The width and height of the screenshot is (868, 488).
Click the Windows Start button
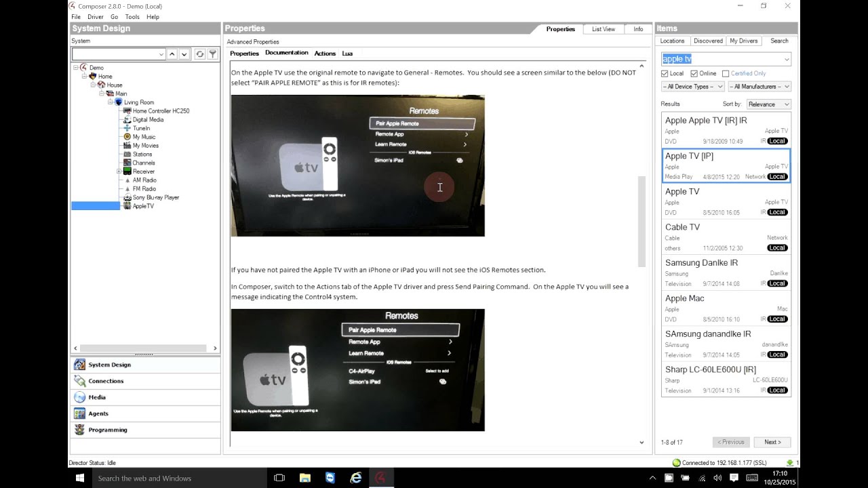coord(79,478)
